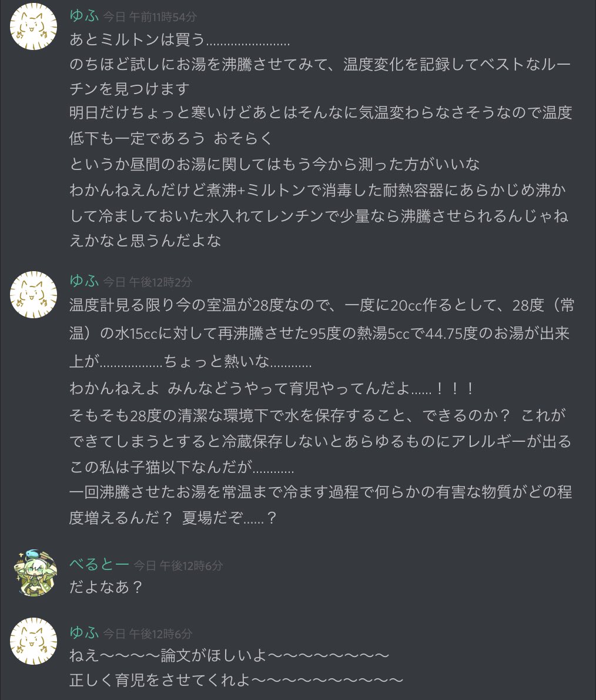Click the line 正しく育児をさせてくれよ
The width and height of the screenshot is (596, 700).
point(236,681)
